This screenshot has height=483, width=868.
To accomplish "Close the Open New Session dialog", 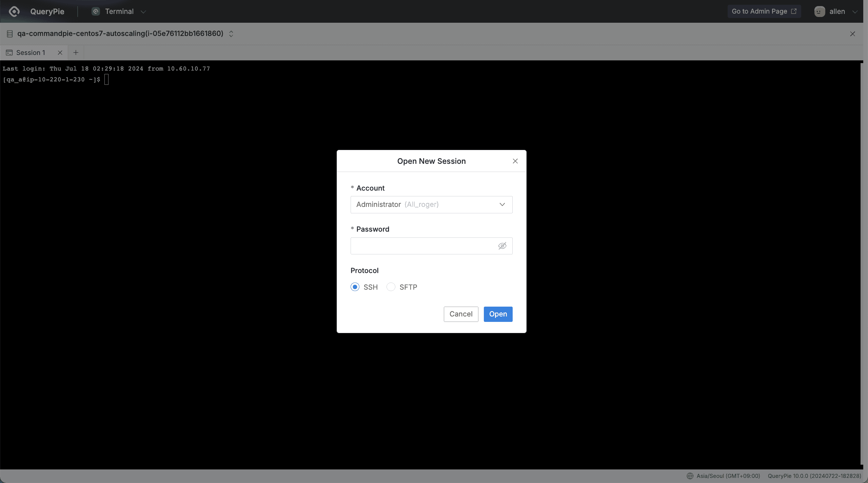I will (515, 161).
